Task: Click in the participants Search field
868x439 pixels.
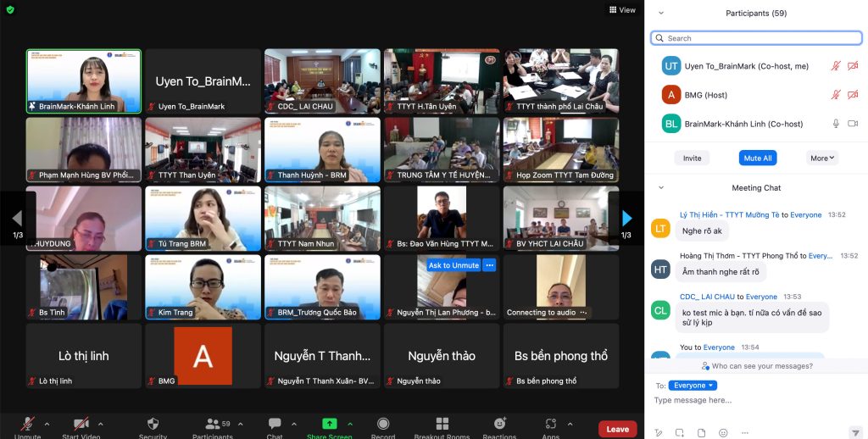Action: click(756, 38)
